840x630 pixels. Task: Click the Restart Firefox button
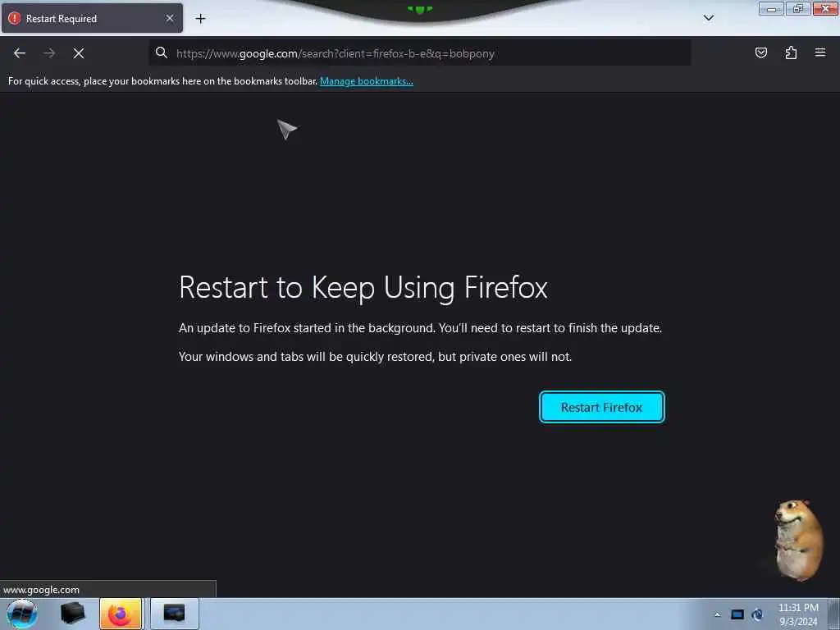click(x=601, y=407)
